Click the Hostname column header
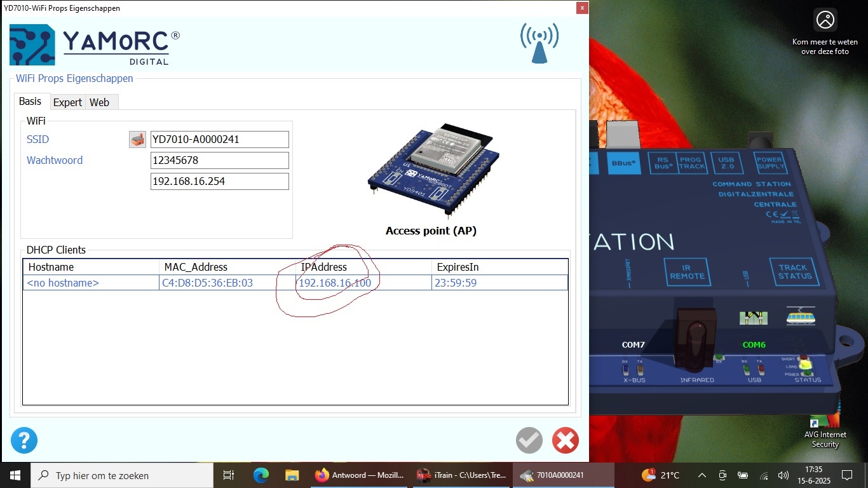Image resolution: width=868 pixels, height=488 pixels. [x=91, y=267]
